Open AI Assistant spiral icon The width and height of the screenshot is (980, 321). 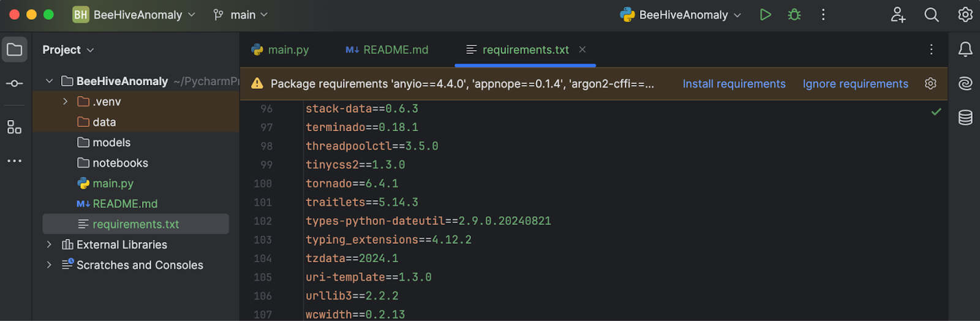click(x=965, y=83)
